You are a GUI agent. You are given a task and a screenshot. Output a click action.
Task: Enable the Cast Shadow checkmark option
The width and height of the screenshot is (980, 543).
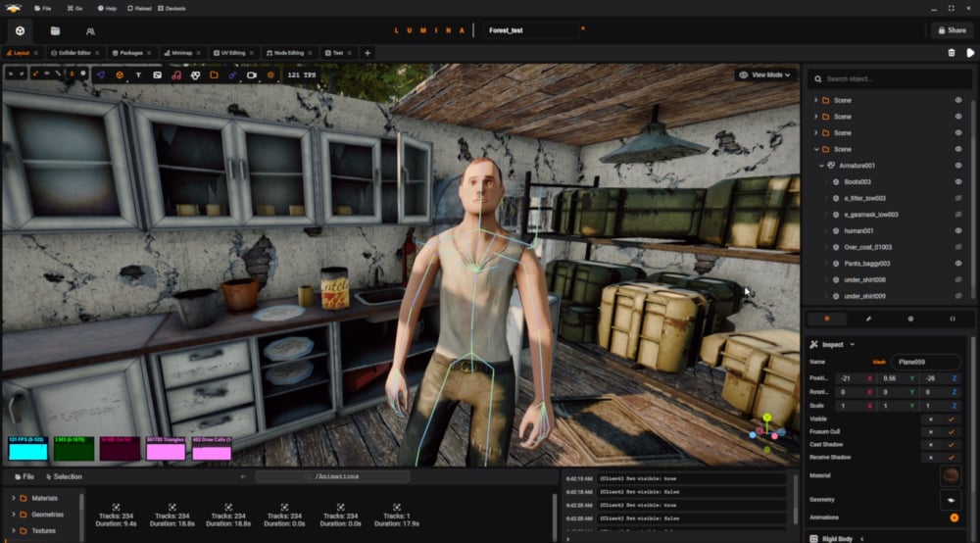tap(951, 444)
